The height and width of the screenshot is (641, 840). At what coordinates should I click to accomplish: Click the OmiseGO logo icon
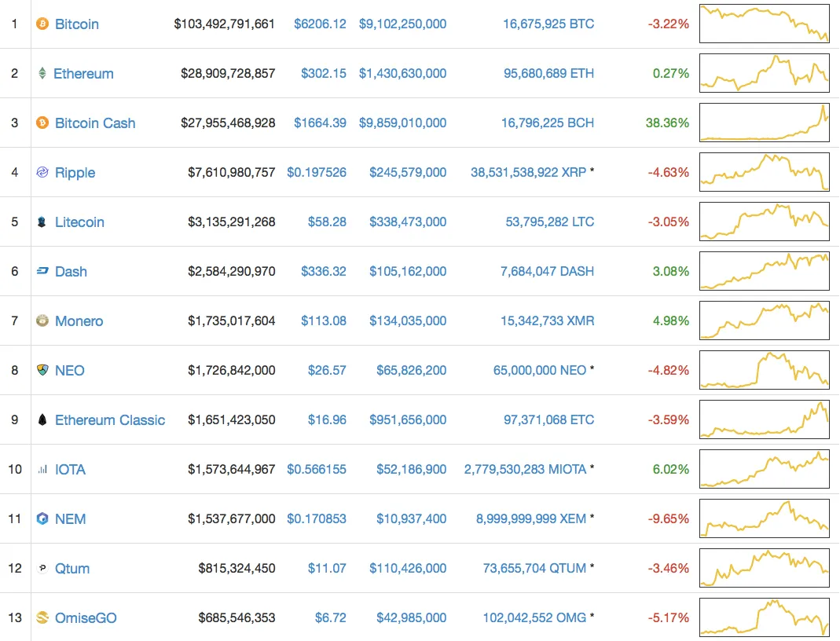42,617
